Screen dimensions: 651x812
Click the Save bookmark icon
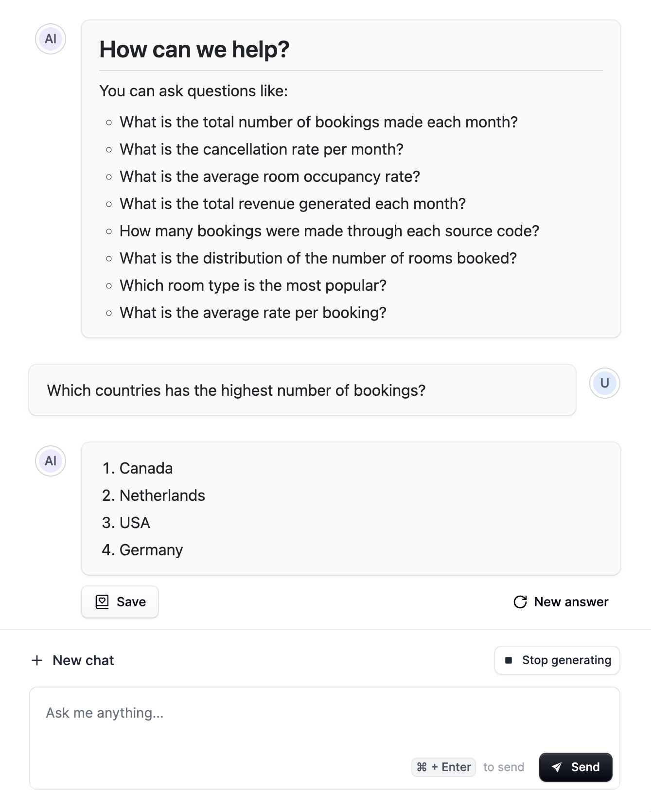[x=102, y=602]
